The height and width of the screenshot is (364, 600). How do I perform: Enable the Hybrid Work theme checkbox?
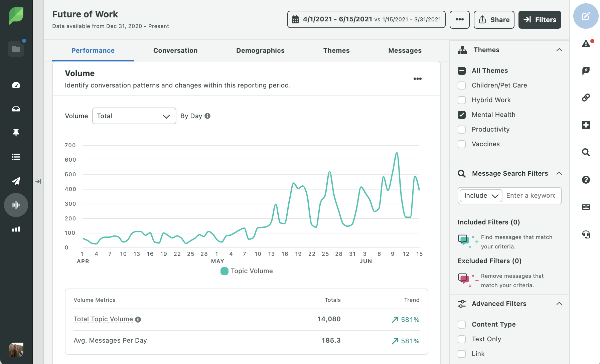pos(462,100)
